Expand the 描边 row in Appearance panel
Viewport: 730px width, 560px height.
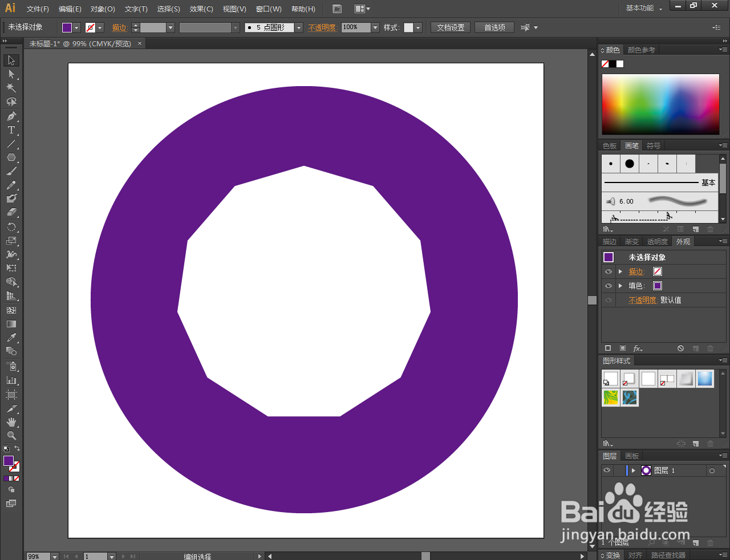click(620, 271)
